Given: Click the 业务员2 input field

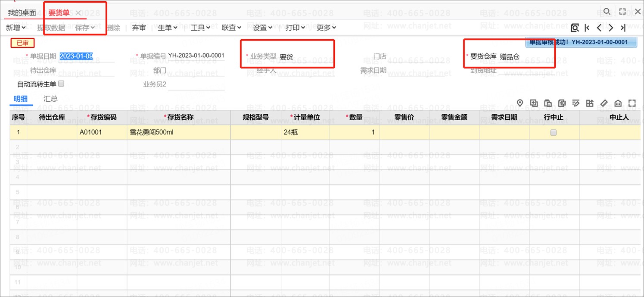Looking at the screenshot, I should pyautogui.click(x=196, y=84).
